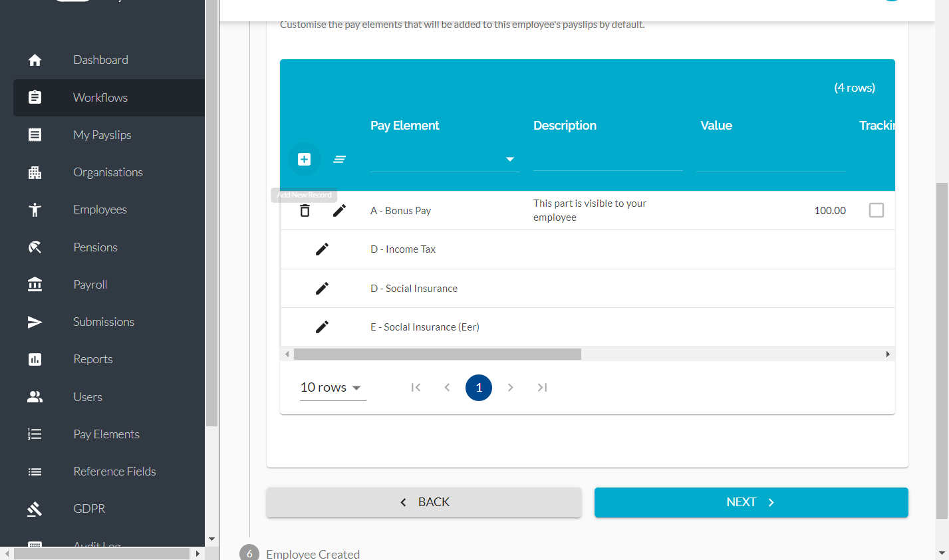Viewport: 949px width, 560px height.
Task: Tick the Bonus Pay tracking checkbox
Action: (877, 210)
